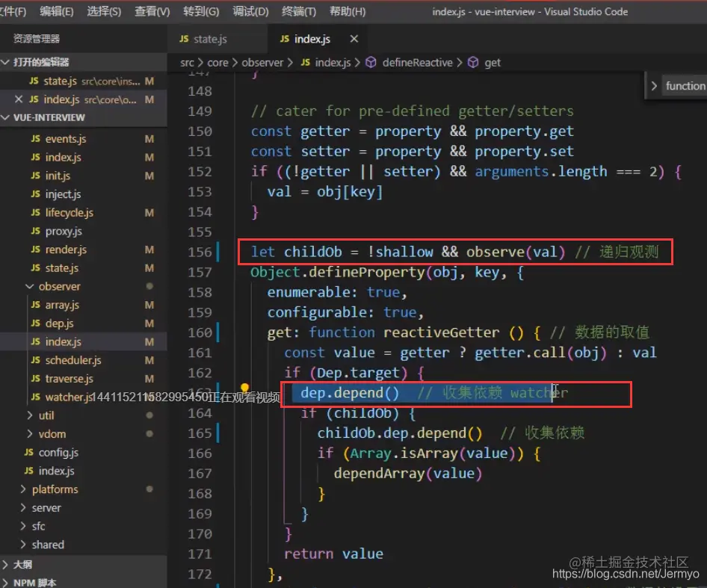707x588 pixels.
Task: Open init.js in the explorer
Action: (84, 176)
